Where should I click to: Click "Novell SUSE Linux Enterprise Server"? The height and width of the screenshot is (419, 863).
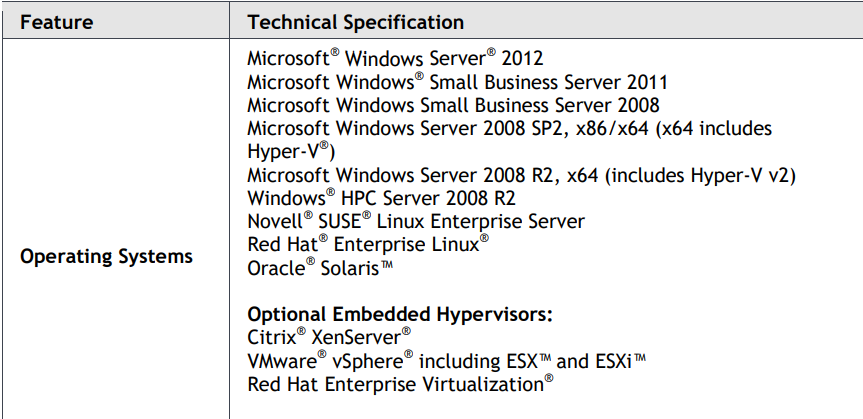click(415, 222)
